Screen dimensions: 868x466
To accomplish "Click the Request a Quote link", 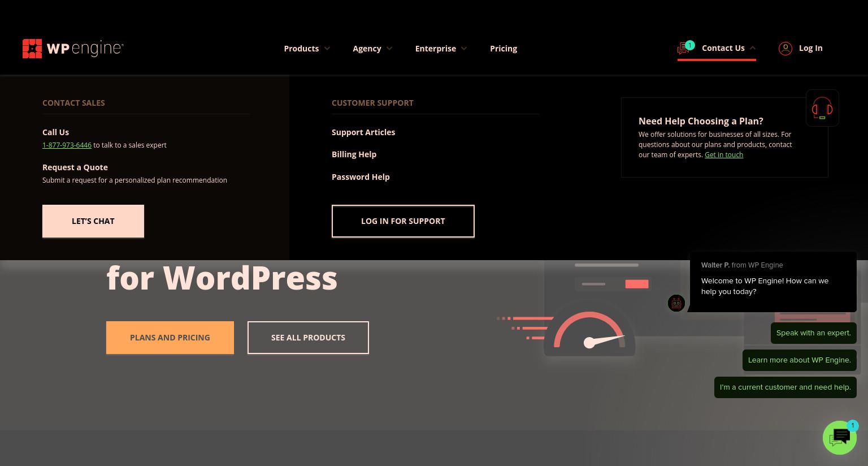I will point(75,167).
